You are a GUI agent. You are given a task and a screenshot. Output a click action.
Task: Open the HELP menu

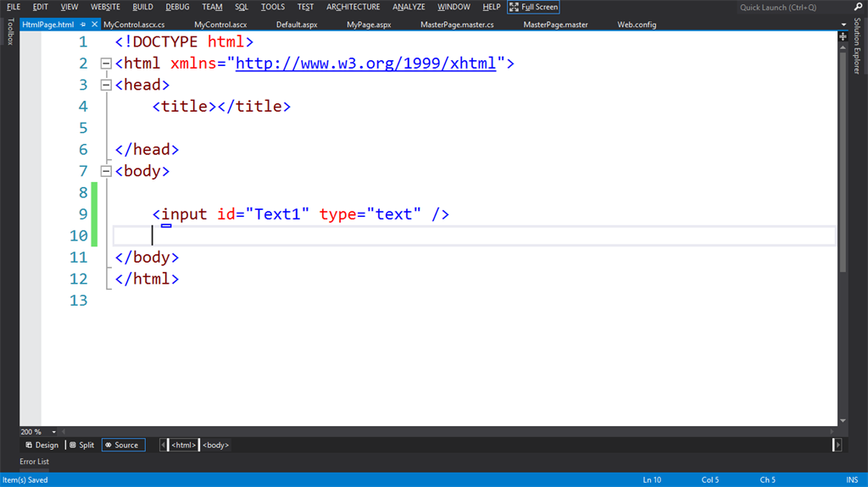pyautogui.click(x=491, y=7)
